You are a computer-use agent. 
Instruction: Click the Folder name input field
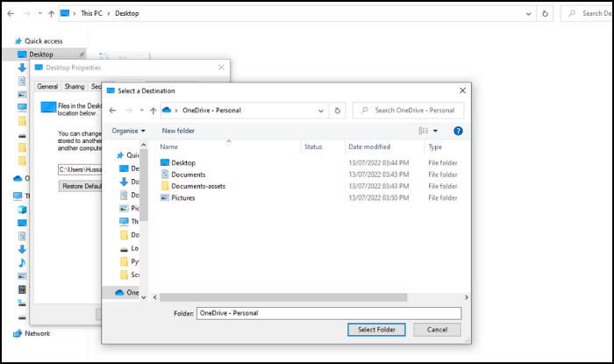click(x=329, y=312)
